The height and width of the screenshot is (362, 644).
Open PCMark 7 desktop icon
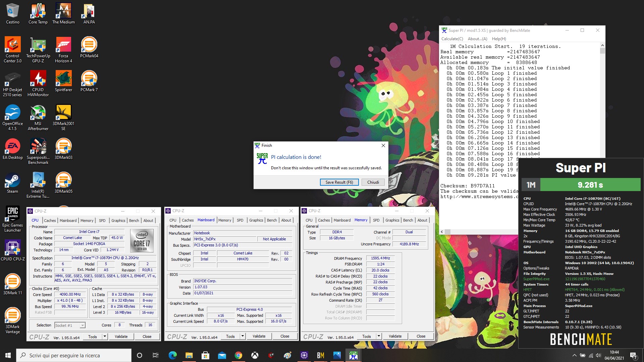pyautogui.click(x=89, y=81)
